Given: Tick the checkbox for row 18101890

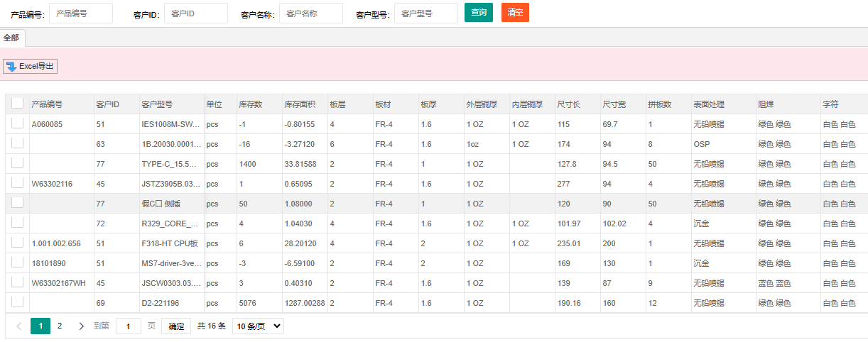Looking at the screenshot, I should click(18, 263).
